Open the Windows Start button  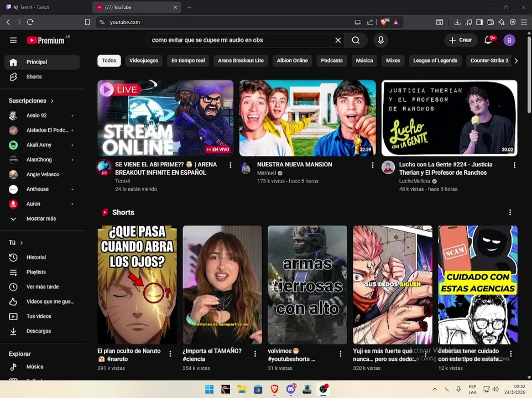coord(210,389)
